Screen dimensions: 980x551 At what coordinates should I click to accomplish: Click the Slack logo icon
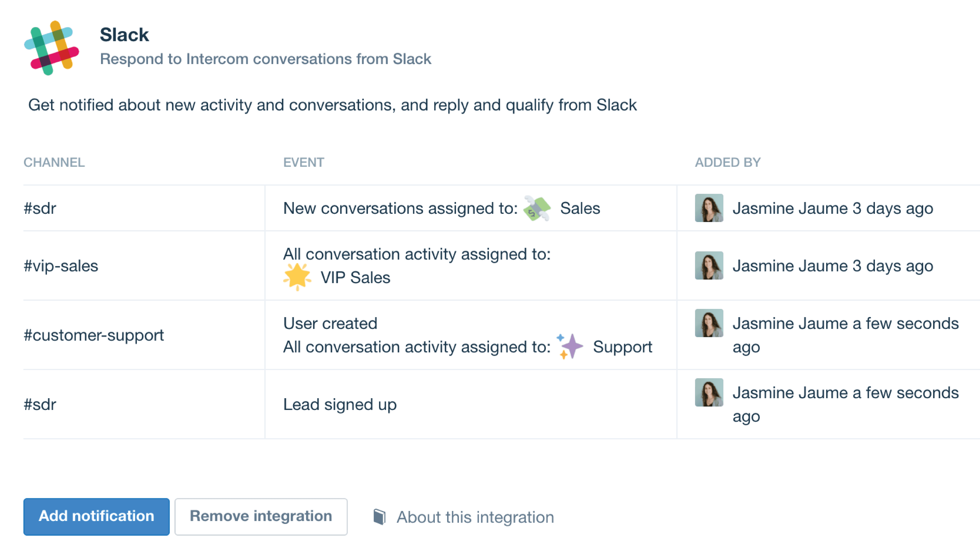[x=51, y=48]
